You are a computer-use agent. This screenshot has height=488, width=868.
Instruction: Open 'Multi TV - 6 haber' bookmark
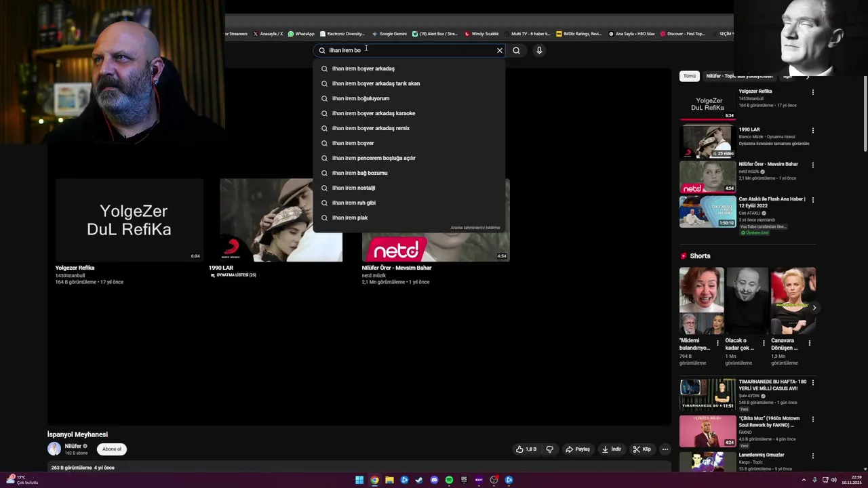coord(528,34)
